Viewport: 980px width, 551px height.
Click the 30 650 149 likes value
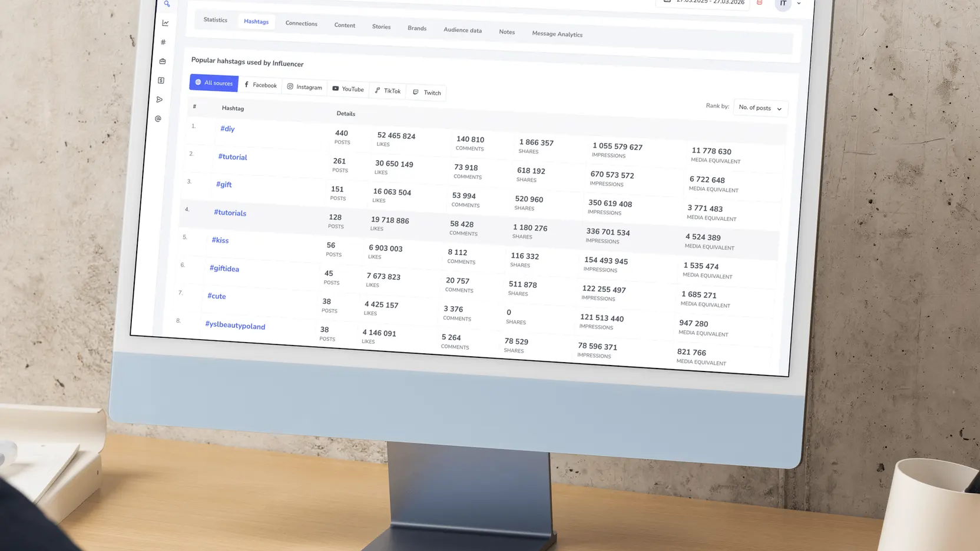394,164
